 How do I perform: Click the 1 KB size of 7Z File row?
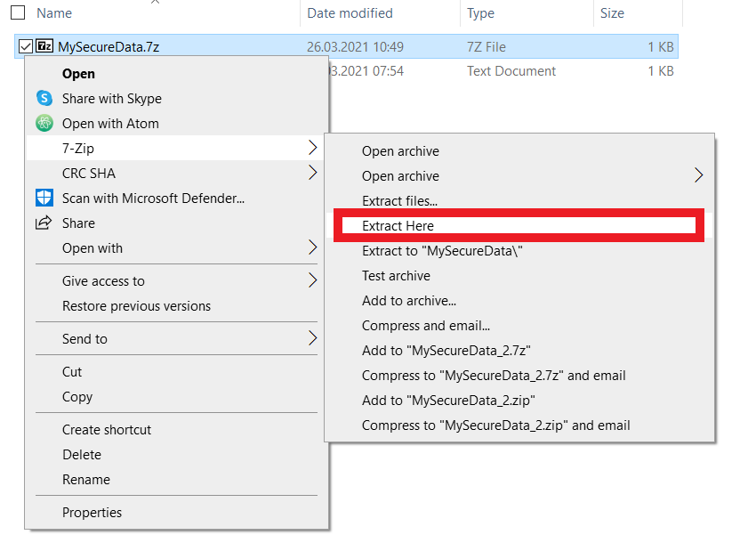point(661,47)
